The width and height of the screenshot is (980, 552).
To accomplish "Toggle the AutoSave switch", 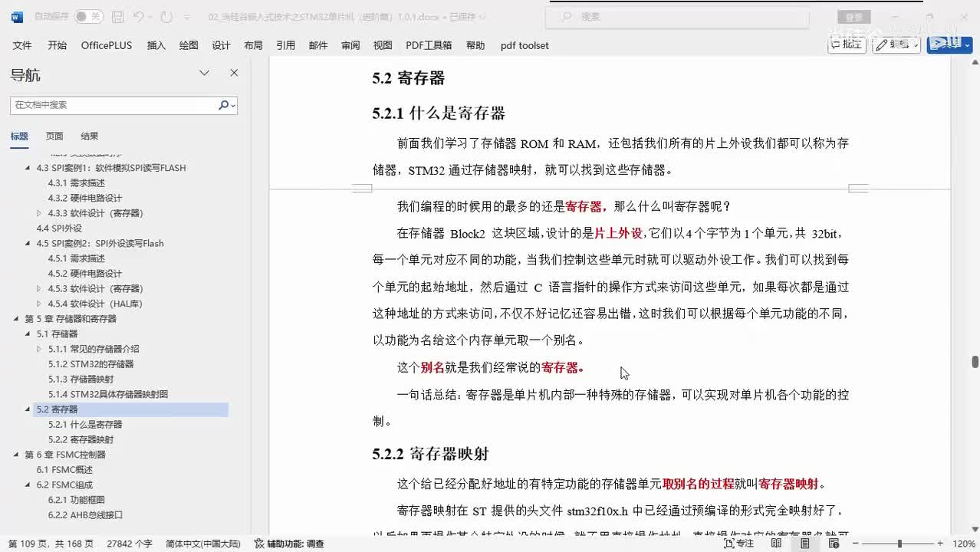I will (88, 16).
